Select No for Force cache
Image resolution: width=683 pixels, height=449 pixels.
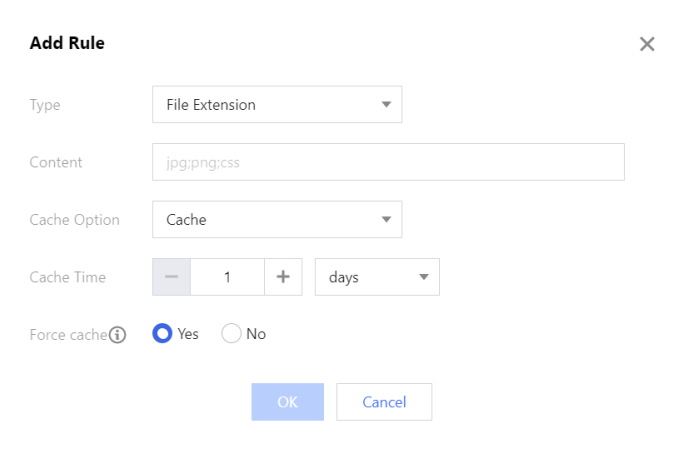(x=231, y=334)
